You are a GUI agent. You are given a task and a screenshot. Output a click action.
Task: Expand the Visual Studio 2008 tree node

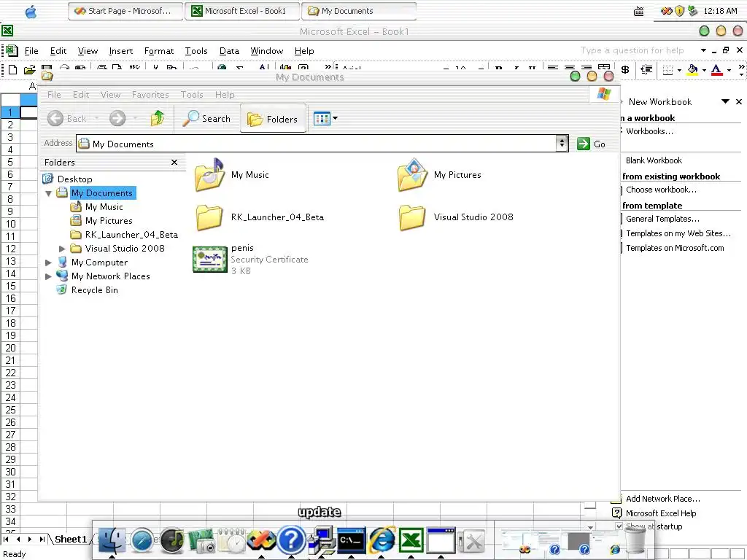[62, 249]
